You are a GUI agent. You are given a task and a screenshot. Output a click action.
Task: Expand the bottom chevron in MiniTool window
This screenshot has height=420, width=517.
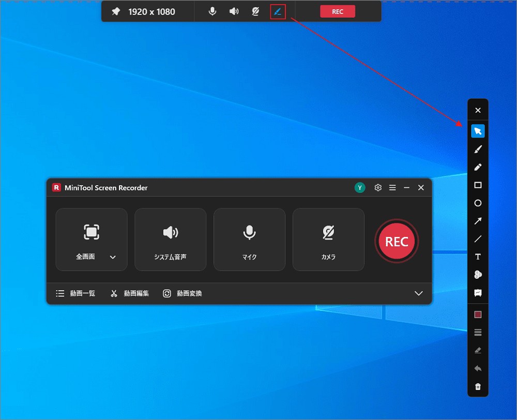(418, 293)
